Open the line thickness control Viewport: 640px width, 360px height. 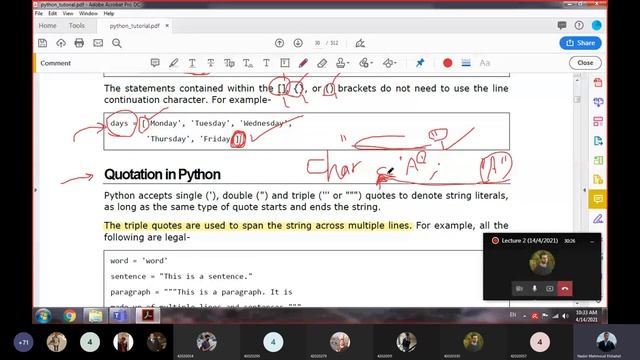pos(466,63)
